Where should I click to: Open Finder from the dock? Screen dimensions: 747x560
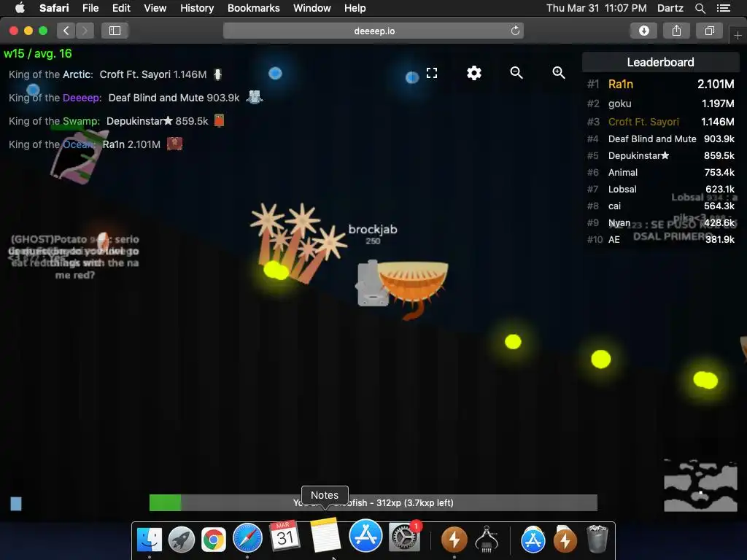click(x=150, y=539)
